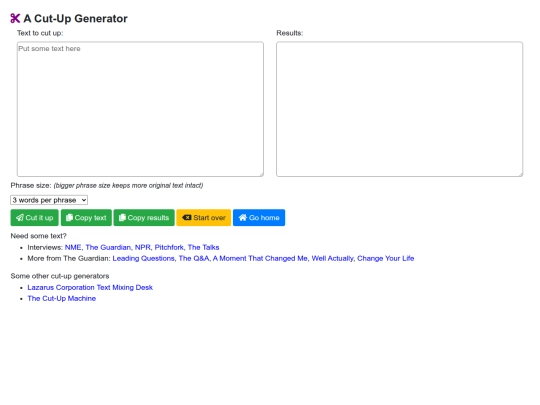Click the purple scissors logo icon

15,18
